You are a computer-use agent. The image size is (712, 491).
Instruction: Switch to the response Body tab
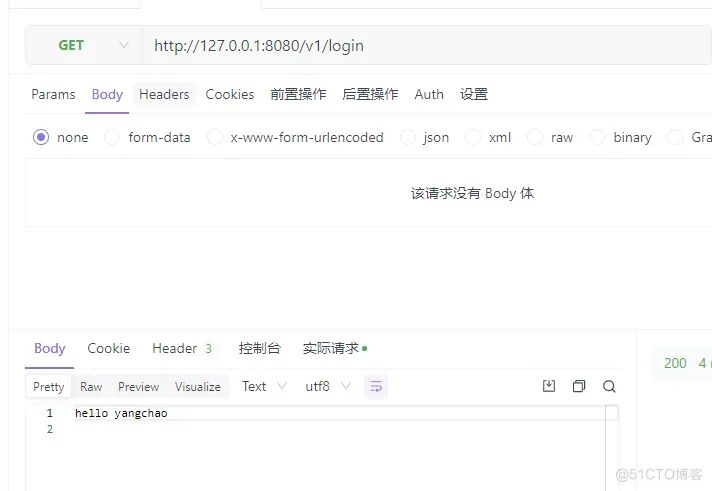tap(49, 348)
